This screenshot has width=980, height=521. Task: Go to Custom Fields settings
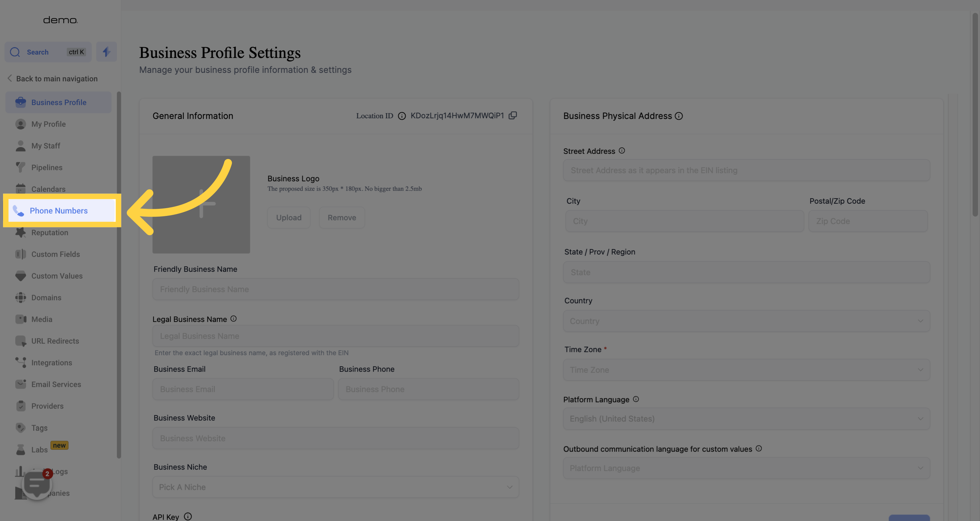point(56,254)
